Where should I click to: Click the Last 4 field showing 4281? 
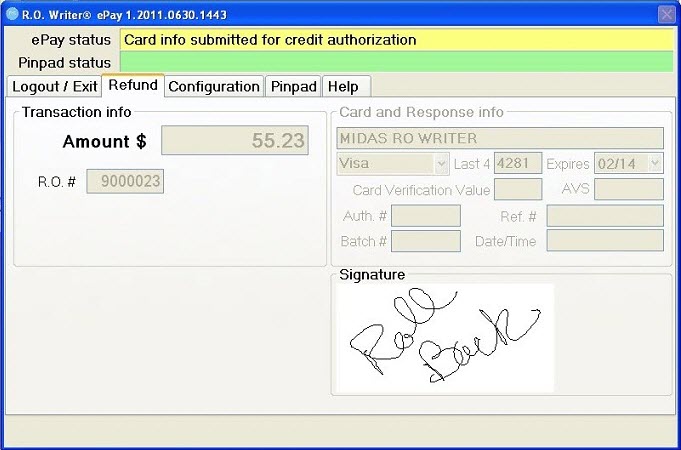click(x=519, y=163)
